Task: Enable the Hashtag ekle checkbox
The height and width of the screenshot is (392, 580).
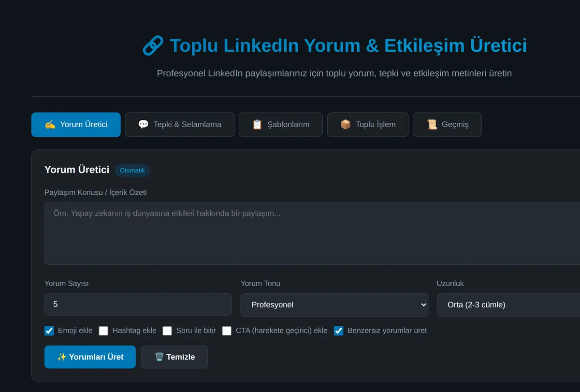Action: (x=103, y=331)
